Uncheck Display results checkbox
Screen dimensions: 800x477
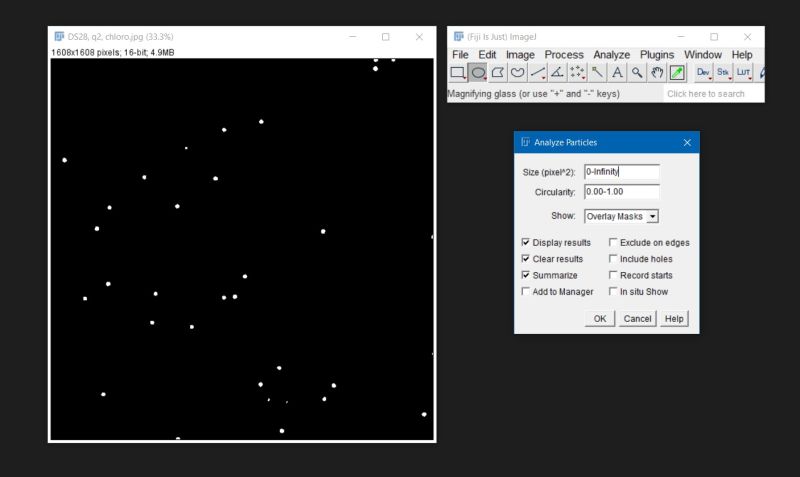[x=526, y=242]
